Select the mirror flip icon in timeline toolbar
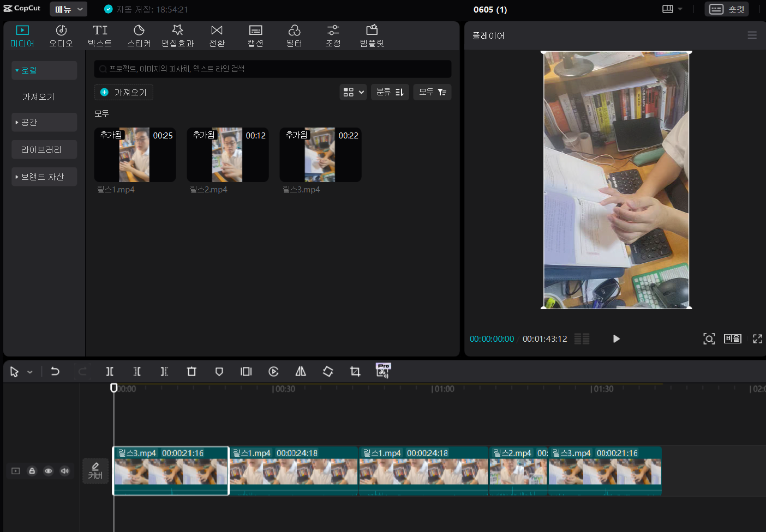Image resolution: width=766 pixels, height=532 pixels. (301, 371)
